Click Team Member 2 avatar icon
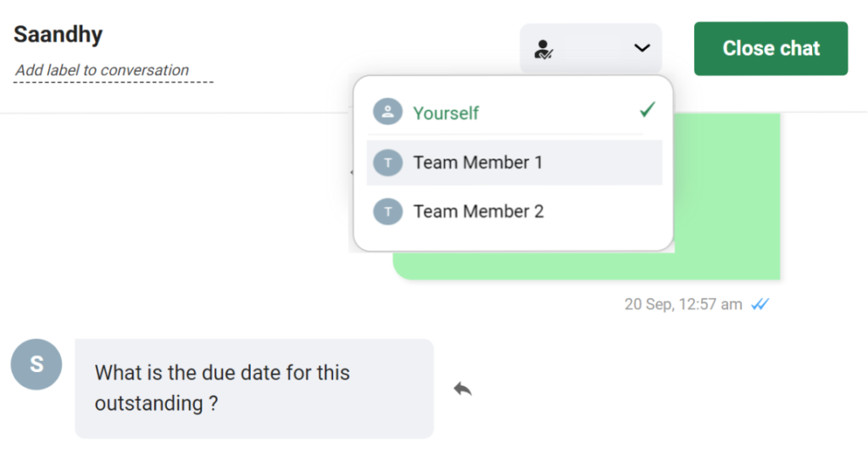This screenshot has height=449, width=868. click(387, 211)
